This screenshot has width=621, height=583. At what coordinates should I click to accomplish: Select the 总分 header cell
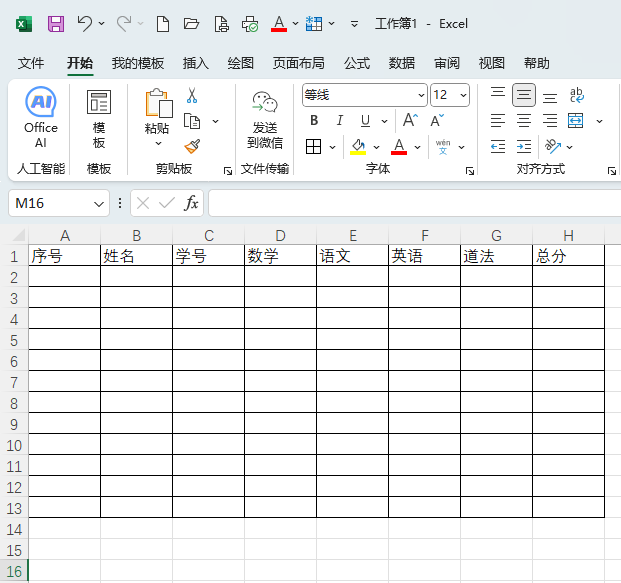(568, 256)
